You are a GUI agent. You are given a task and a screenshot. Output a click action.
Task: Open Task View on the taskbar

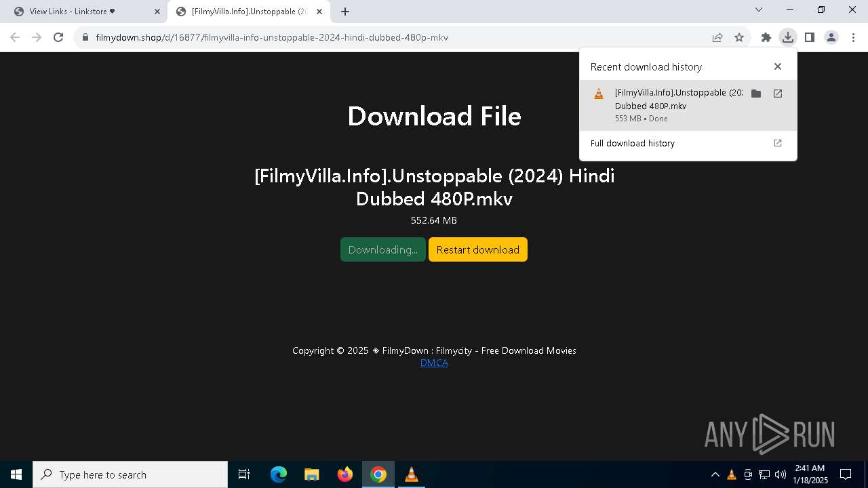(x=244, y=474)
